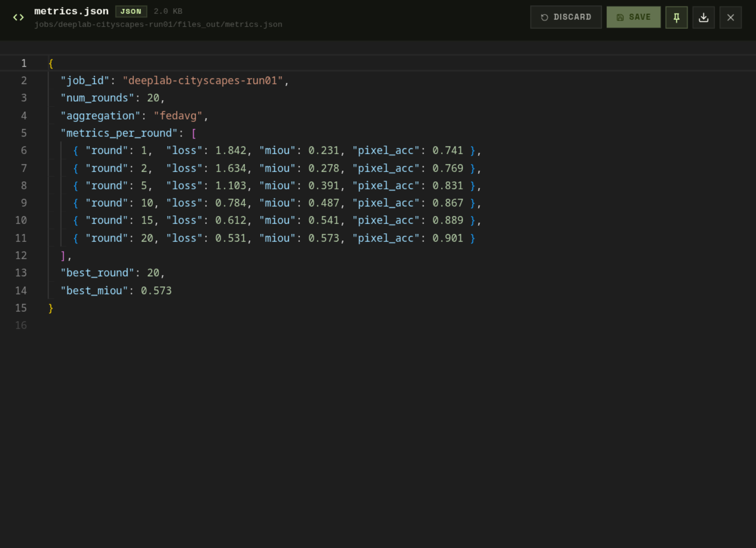Click the num_rounds value 20 on line 3
The height and width of the screenshot is (548, 756).
(x=153, y=98)
